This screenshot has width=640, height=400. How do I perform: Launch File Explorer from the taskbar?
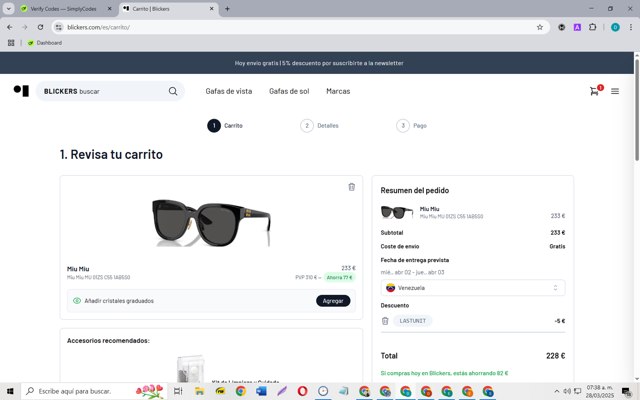[199, 391]
